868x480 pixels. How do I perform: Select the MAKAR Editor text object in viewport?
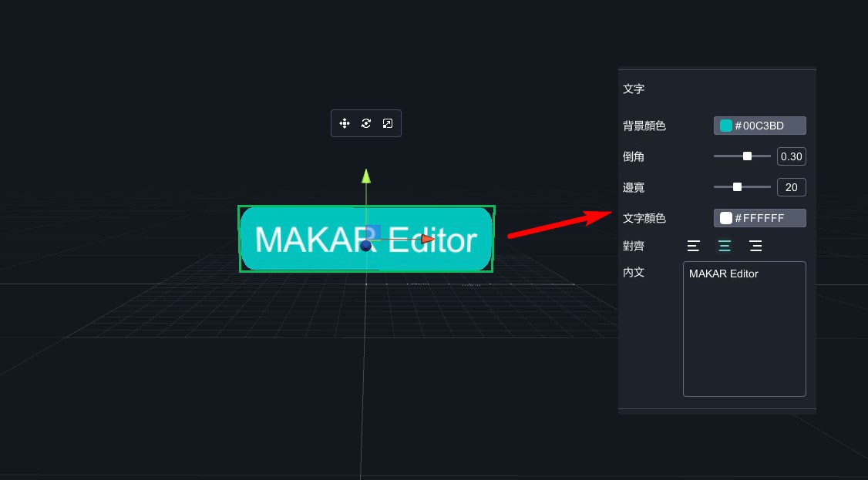tap(293, 240)
